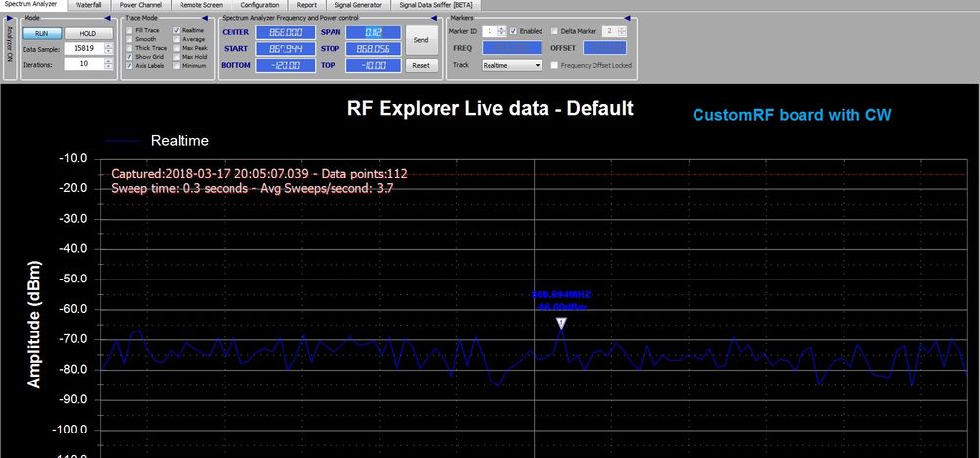Click the RUN mode button
This screenshot has width=980, height=458.
(x=42, y=33)
